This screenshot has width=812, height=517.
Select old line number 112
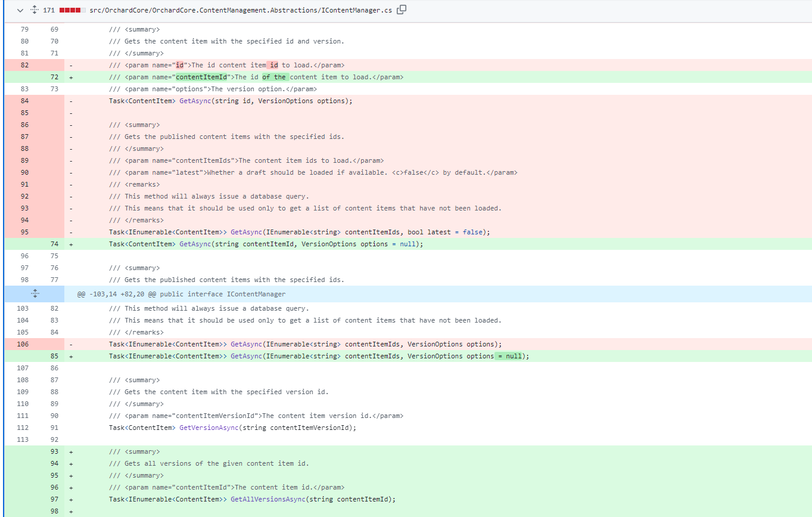point(23,428)
